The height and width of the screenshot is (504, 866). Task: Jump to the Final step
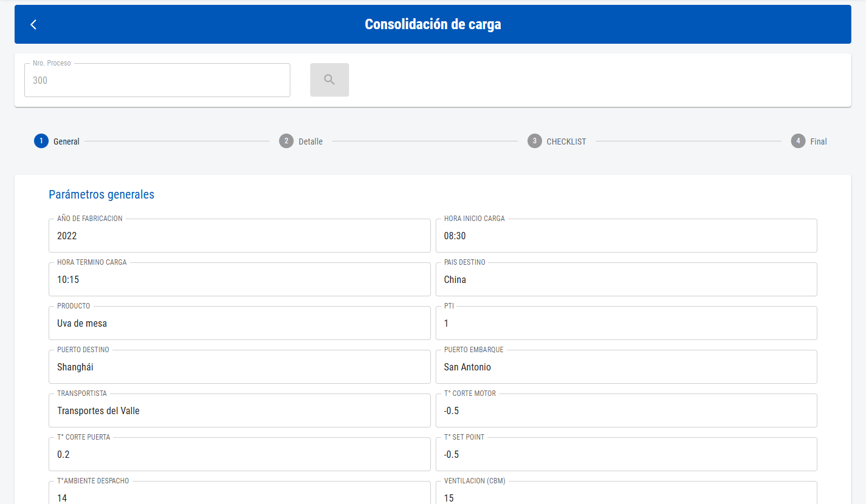(x=809, y=141)
